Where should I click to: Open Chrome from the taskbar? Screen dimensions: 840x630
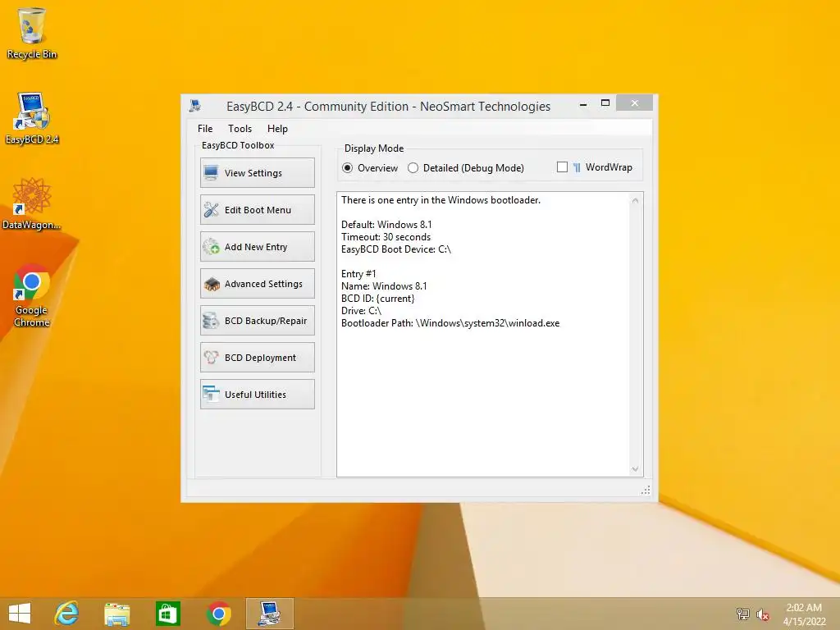pos(218,614)
